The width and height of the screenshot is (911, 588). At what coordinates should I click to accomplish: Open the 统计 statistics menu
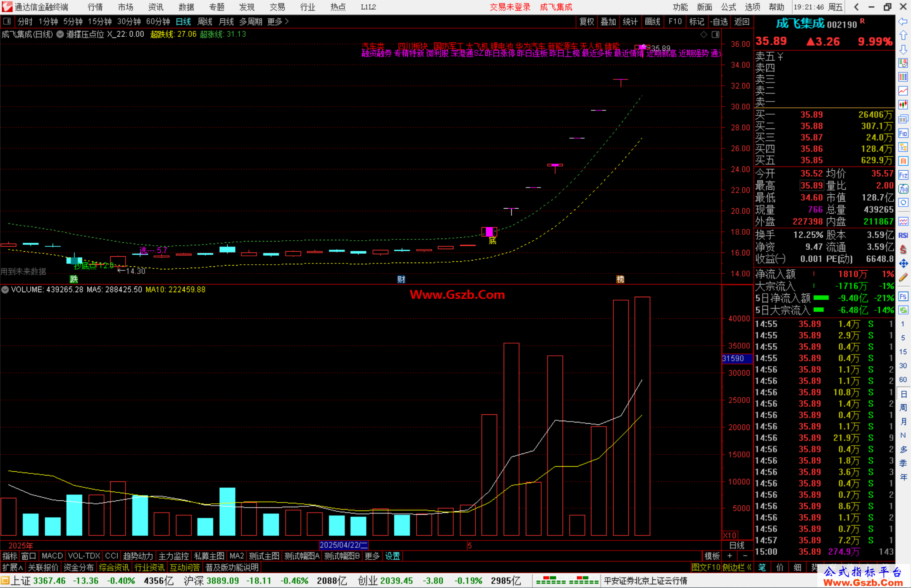[x=630, y=21]
